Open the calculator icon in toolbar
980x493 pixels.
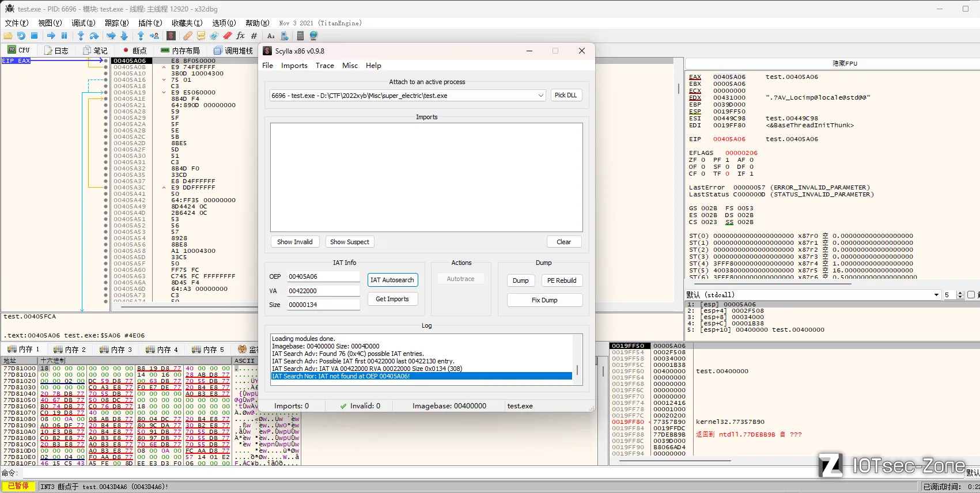point(300,36)
